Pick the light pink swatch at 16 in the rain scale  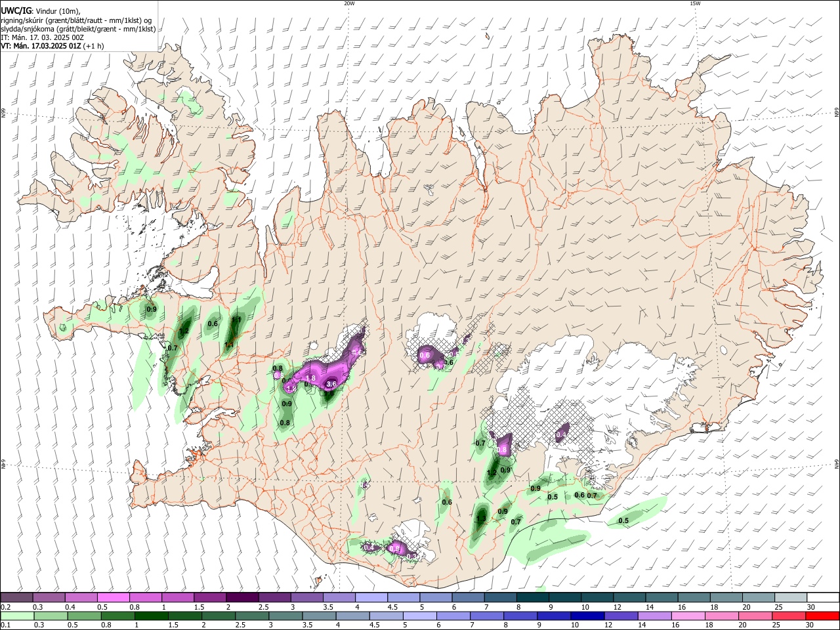coord(688,616)
